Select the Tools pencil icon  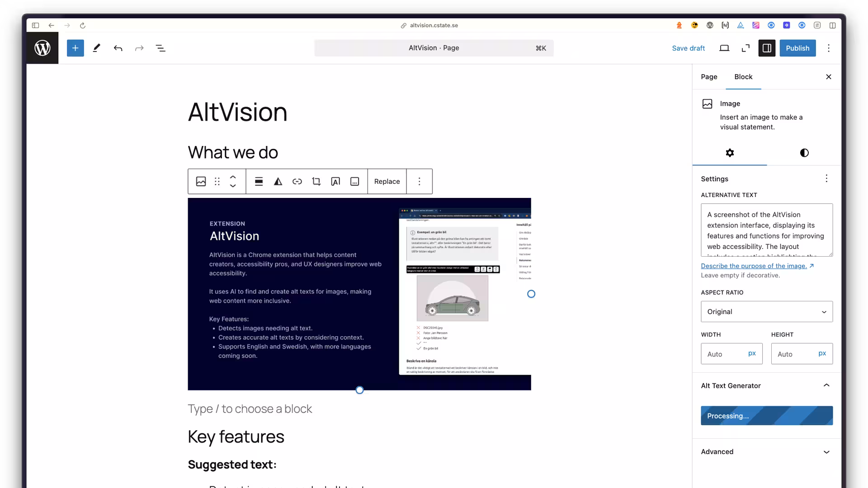point(97,48)
